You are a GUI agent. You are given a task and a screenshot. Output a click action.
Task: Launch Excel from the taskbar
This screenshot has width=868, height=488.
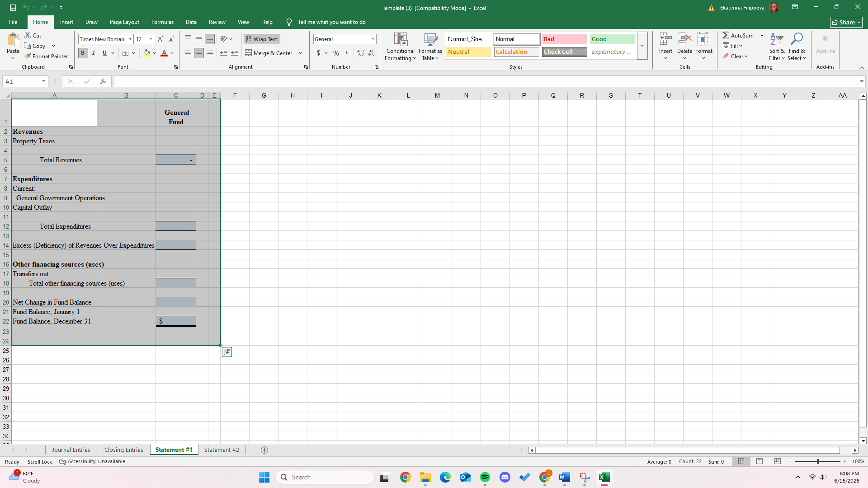[604, 477]
